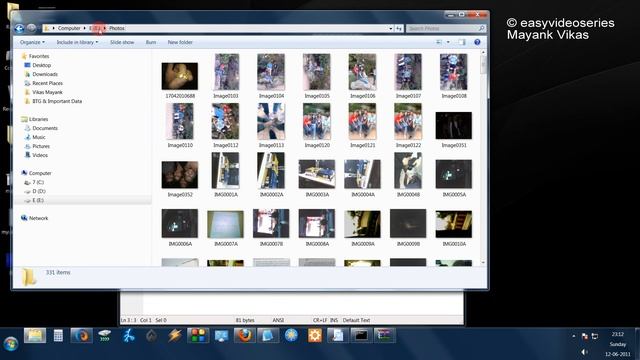Click the blue running figure taskbar icon

click(129, 336)
